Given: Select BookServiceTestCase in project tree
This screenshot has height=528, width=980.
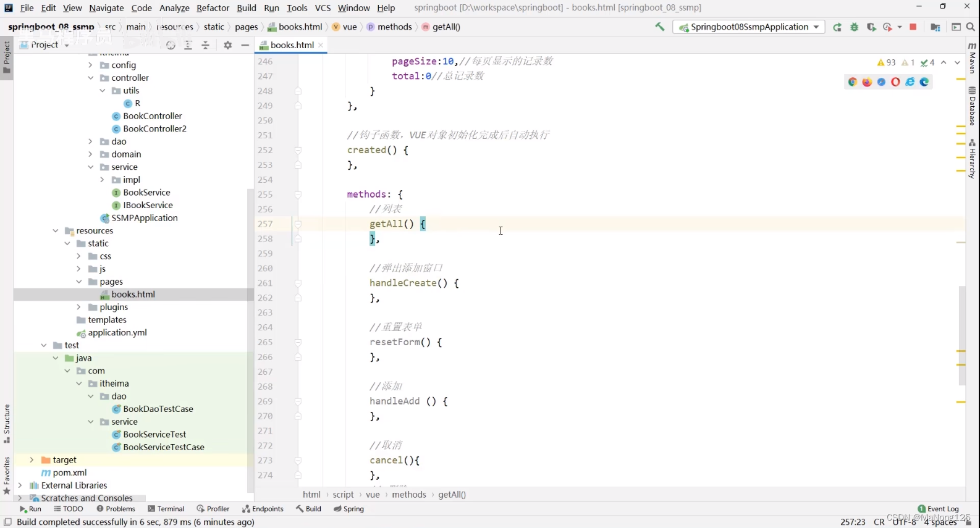Looking at the screenshot, I should click(164, 447).
